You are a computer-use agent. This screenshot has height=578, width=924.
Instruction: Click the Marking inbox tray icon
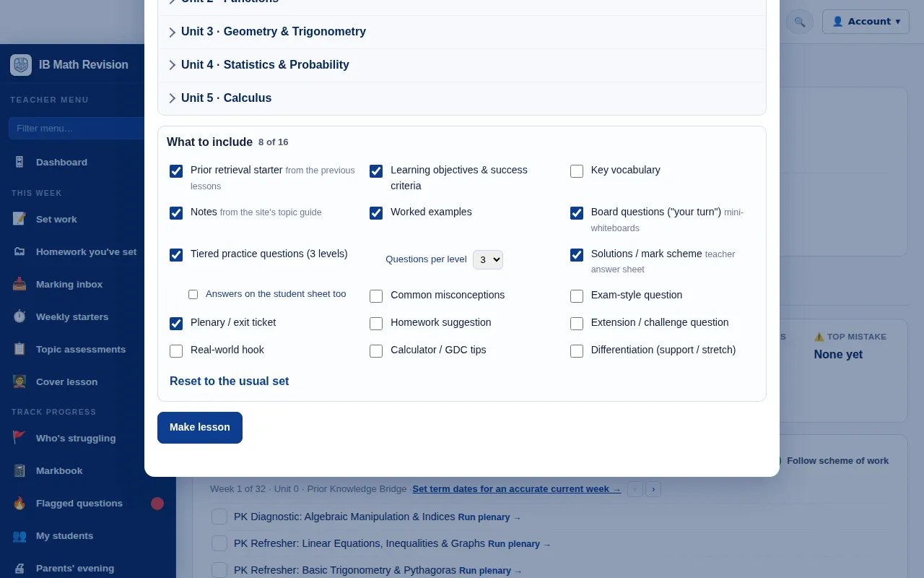[19, 284]
